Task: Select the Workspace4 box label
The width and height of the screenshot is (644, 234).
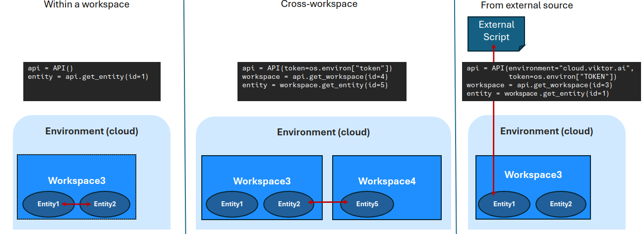Action: [387, 181]
